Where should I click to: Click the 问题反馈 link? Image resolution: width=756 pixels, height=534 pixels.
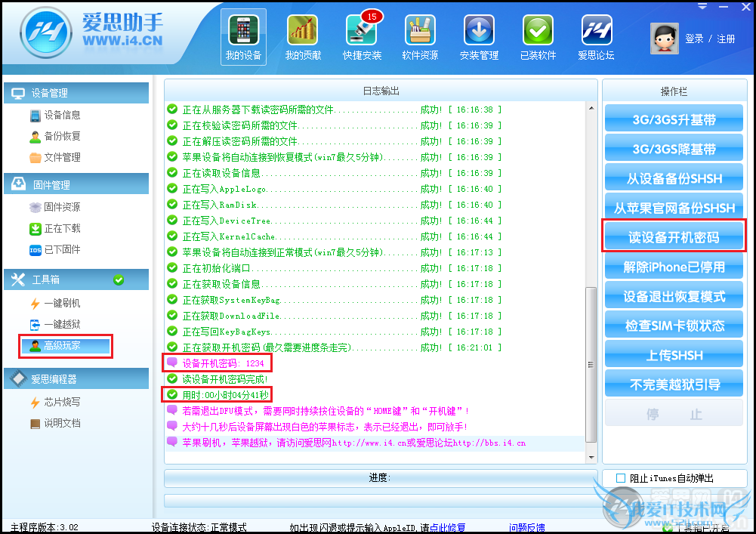coord(527,528)
